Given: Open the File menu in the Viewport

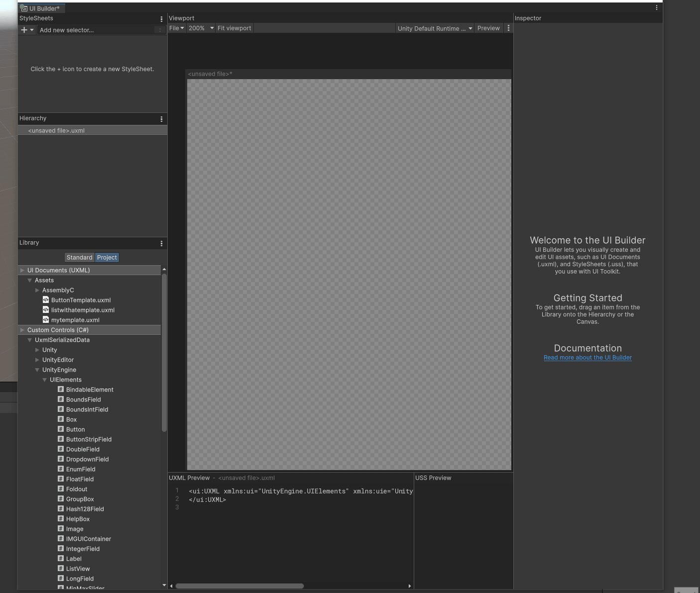Looking at the screenshot, I should click(x=176, y=28).
